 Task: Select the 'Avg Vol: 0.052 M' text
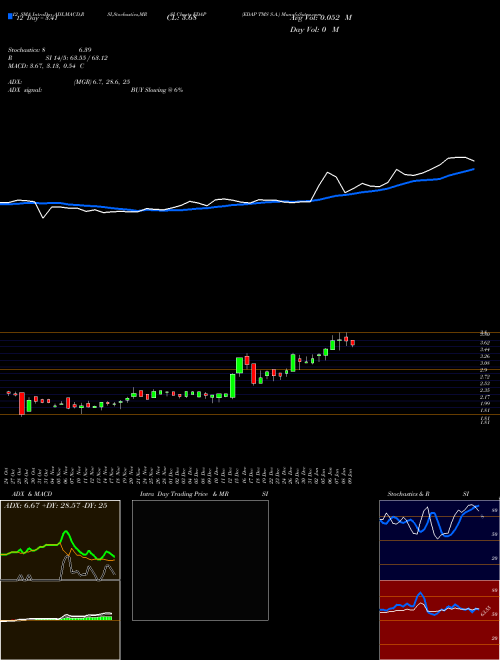tap(321, 18)
